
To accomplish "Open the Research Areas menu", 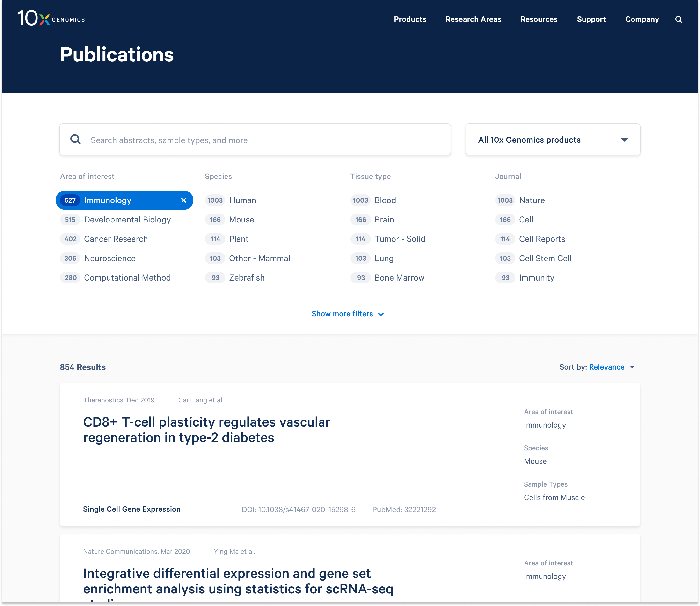I will 473,19.
